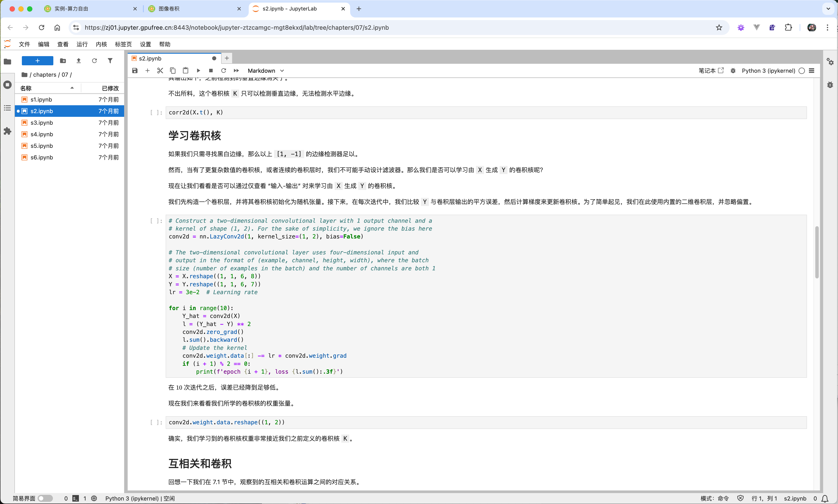The image size is (838, 504).
Task: Save the s2.ipynb notebook
Action: [135, 71]
